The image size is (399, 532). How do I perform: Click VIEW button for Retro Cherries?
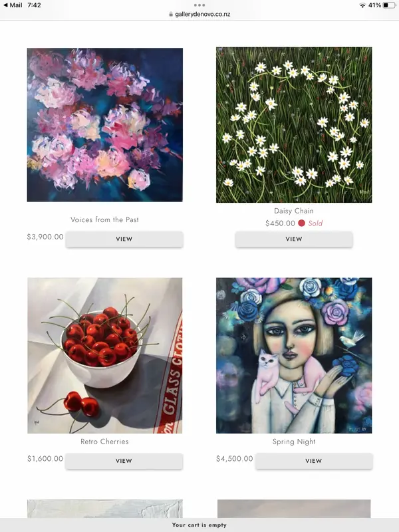point(124,461)
